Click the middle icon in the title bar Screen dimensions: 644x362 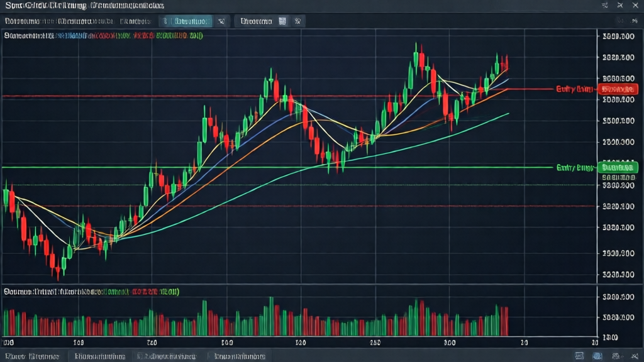coord(620,5)
